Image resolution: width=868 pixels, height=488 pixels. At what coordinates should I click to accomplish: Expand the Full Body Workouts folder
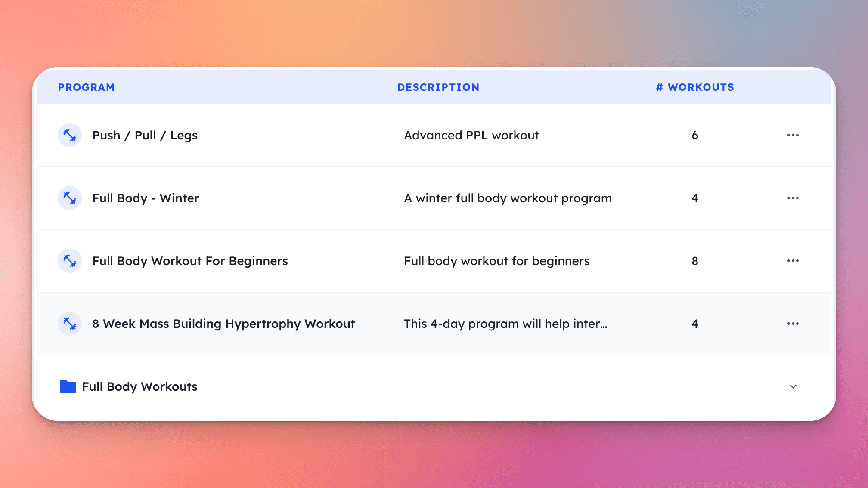[793, 386]
